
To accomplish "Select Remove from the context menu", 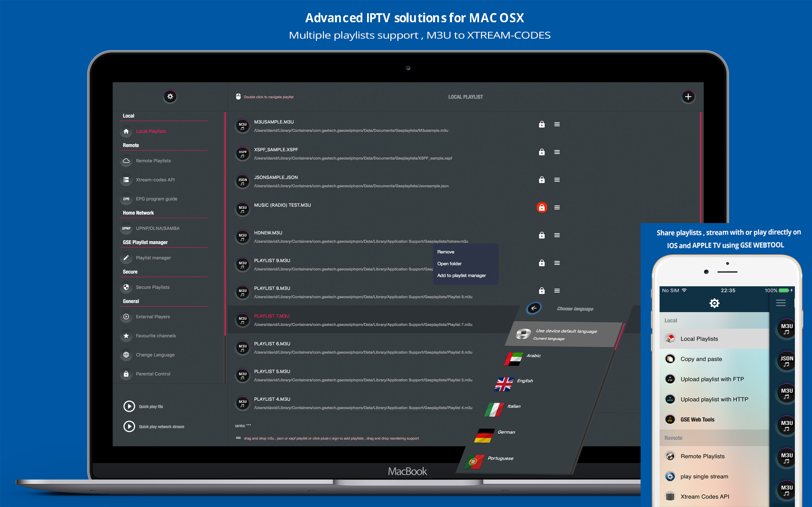I will (x=445, y=252).
